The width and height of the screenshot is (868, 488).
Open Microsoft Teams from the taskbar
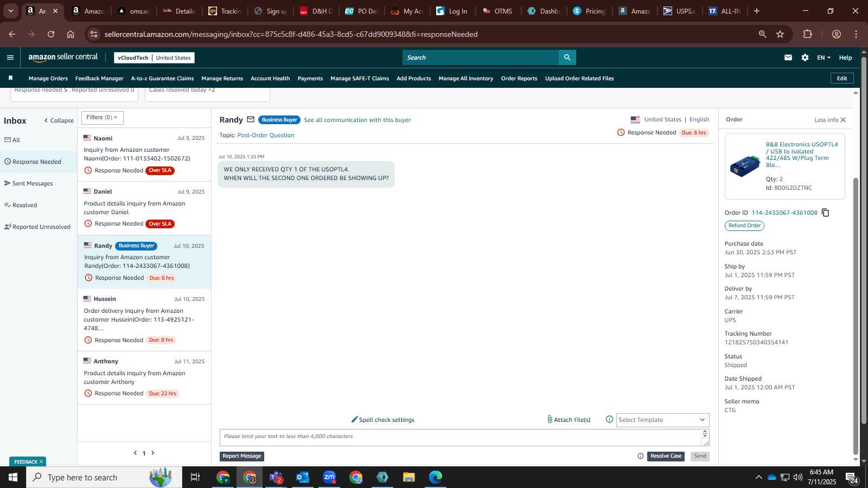276,477
